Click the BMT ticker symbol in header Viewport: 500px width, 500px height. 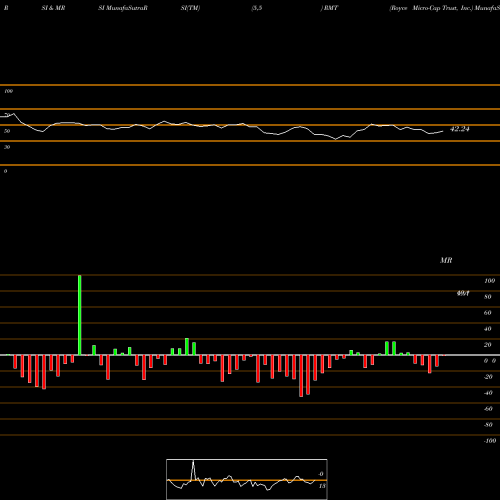pos(331,8)
